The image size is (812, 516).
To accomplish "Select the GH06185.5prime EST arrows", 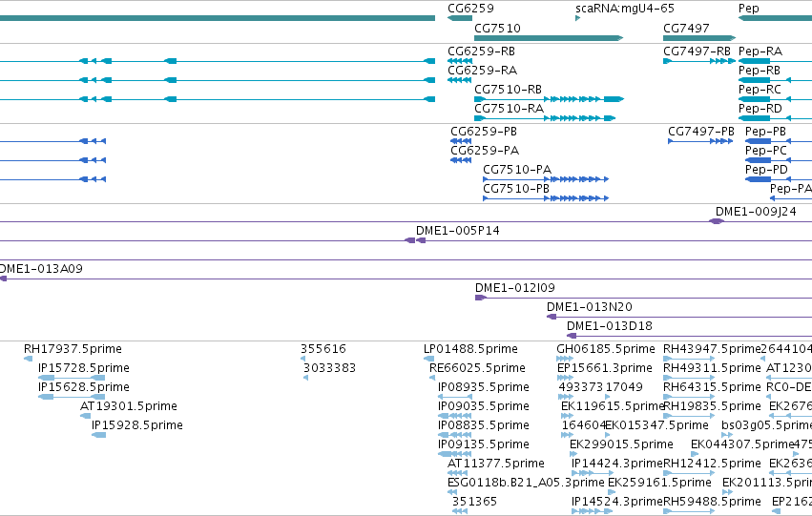I will pyautogui.click(x=565, y=359).
